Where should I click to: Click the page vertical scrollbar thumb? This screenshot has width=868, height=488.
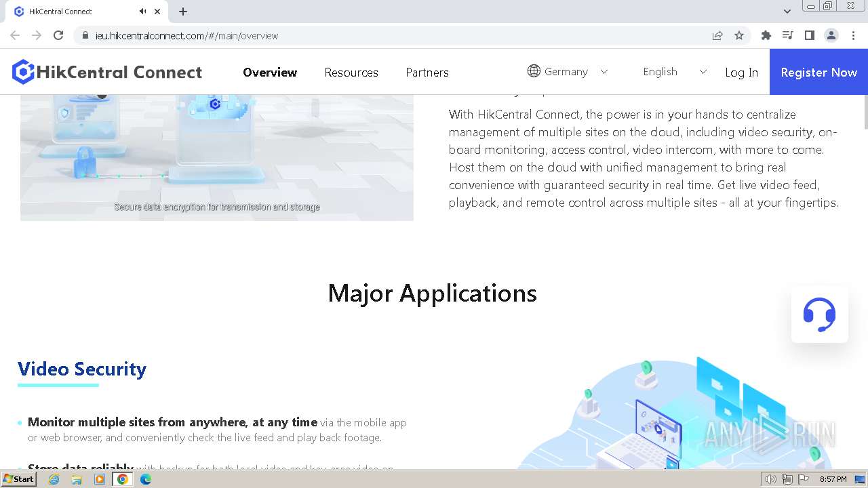click(865, 112)
